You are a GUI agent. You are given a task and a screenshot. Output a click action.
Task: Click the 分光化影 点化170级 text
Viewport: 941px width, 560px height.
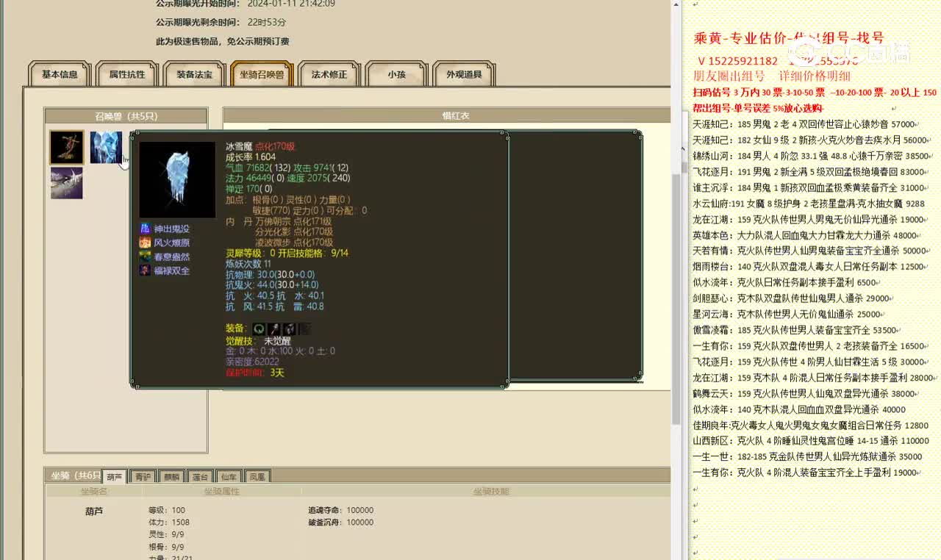pyautogui.click(x=294, y=231)
